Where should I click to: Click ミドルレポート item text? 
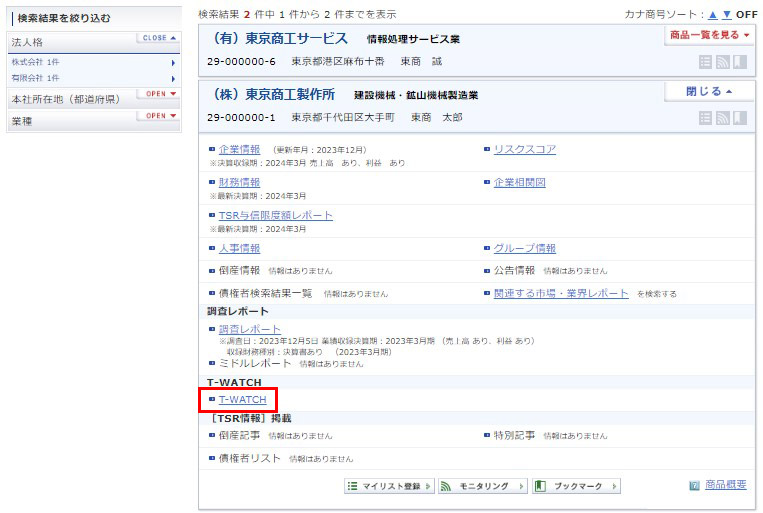tap(254, 364)
